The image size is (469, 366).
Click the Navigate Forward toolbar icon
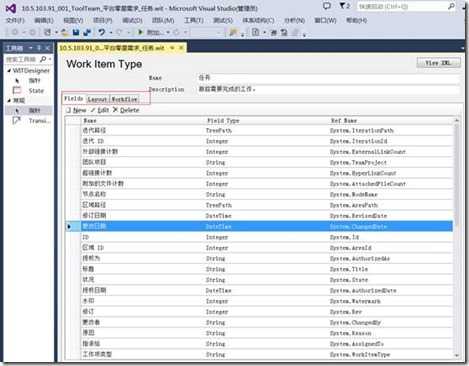(32, 32)
